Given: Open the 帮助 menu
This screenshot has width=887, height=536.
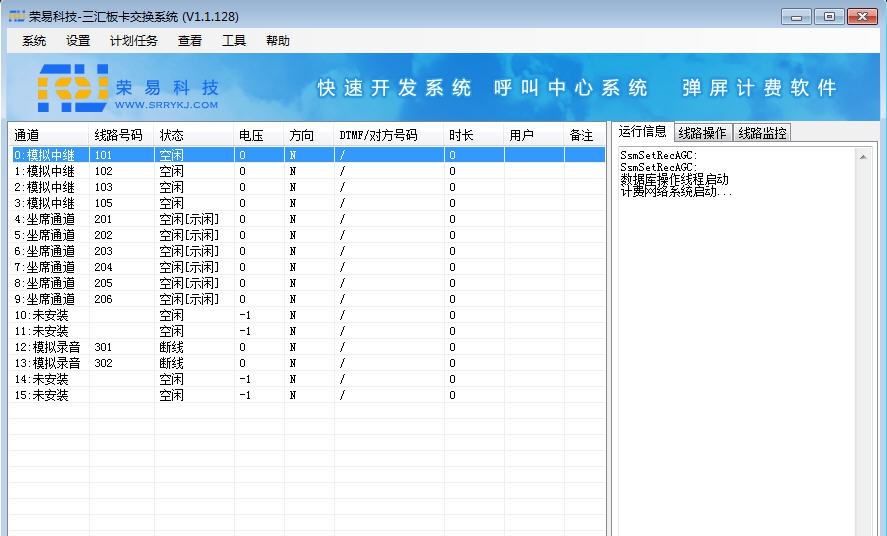Looking at the screenshot, I should 278,41.
